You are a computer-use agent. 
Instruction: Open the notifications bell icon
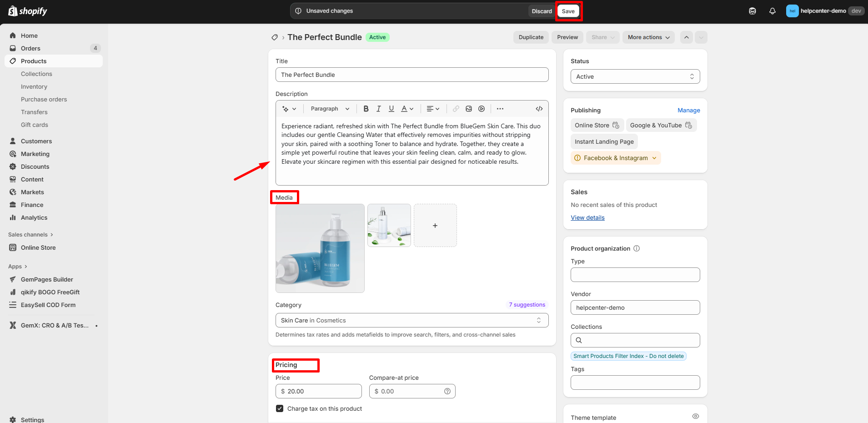pos(772,11)
